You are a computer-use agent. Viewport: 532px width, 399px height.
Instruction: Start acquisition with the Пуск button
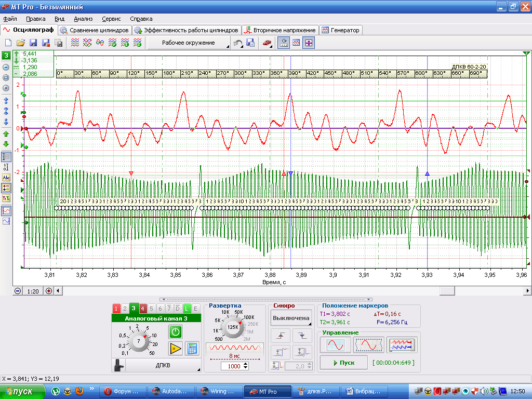tap(344, 363)
